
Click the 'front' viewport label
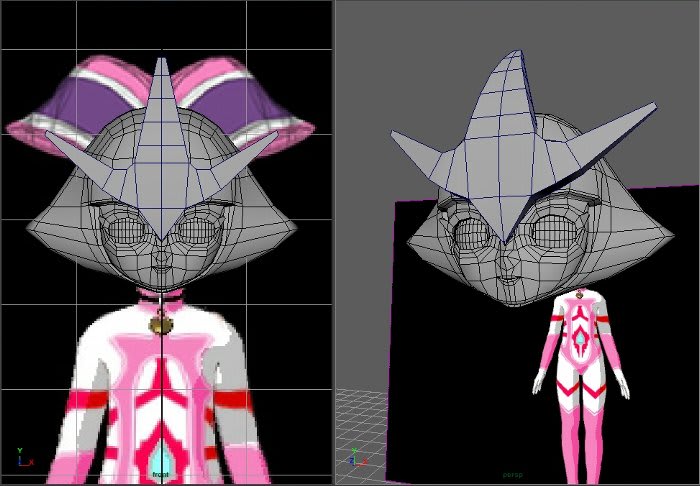160,474
